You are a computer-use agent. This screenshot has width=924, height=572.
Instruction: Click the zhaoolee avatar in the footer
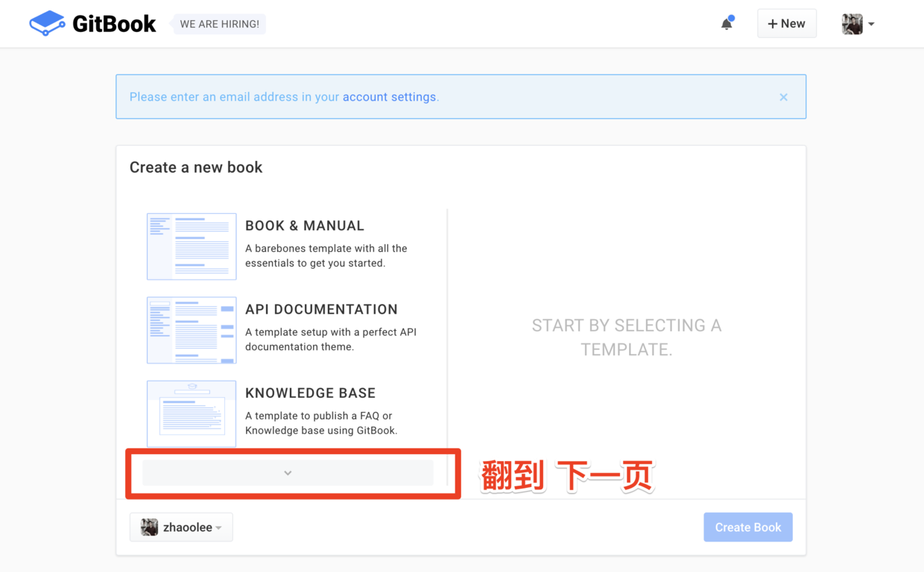[x=151, y=527]
